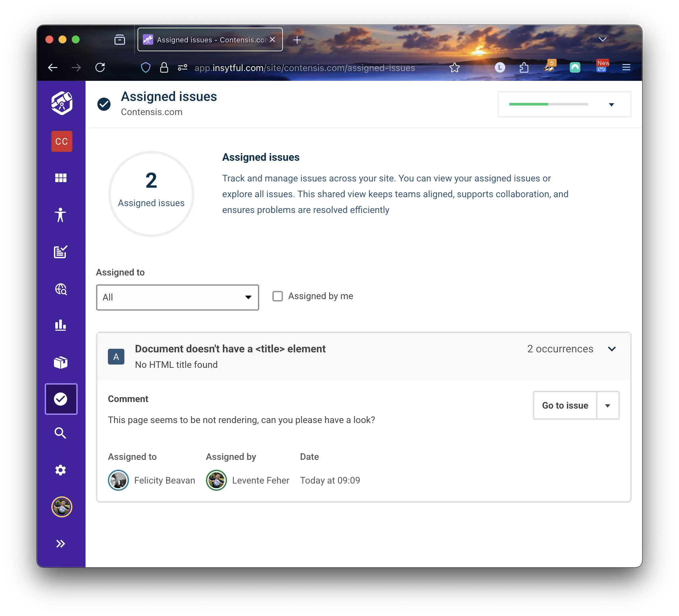Collapse the '2 occurrences' issue chevron
This screenshot has width=679, height=616.
(x=612, y=349)
